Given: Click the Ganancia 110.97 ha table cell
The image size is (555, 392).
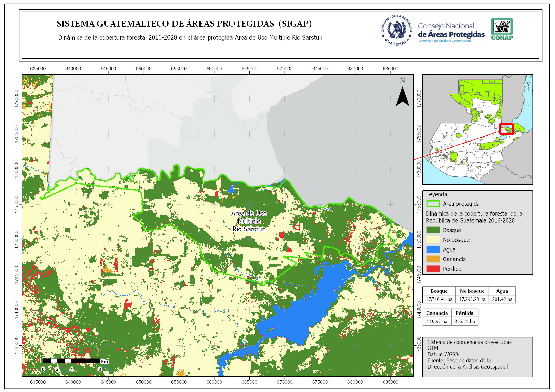Looking at the screenshot, I should tap(437, 321).
